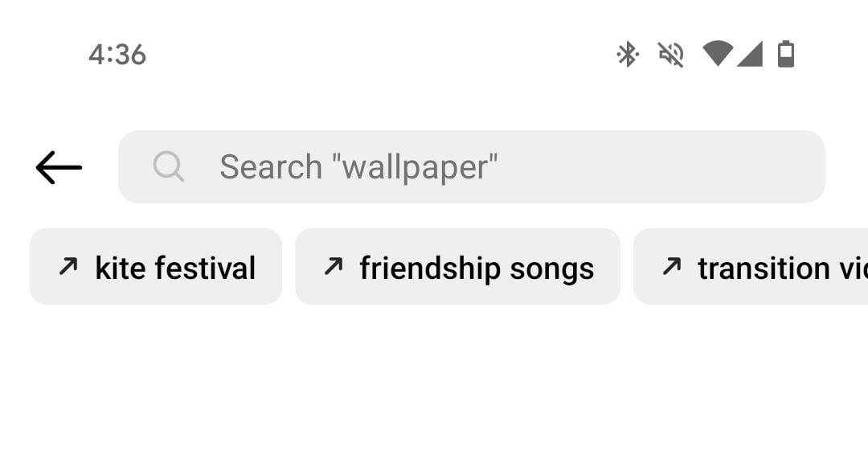Click the Search "wallpaper" placeholder text
The width and height of the screenshot is (868, 467).
[x=358, y=167]
